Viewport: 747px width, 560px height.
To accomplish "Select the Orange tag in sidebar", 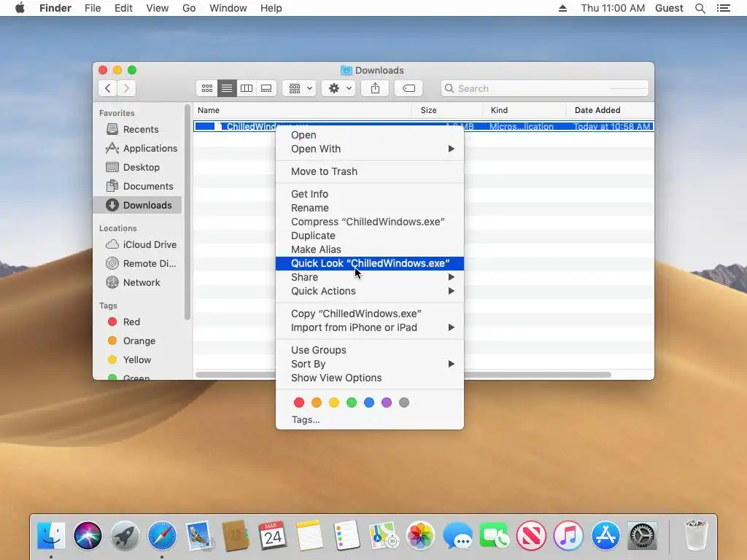I will click(x=139, y=341).
